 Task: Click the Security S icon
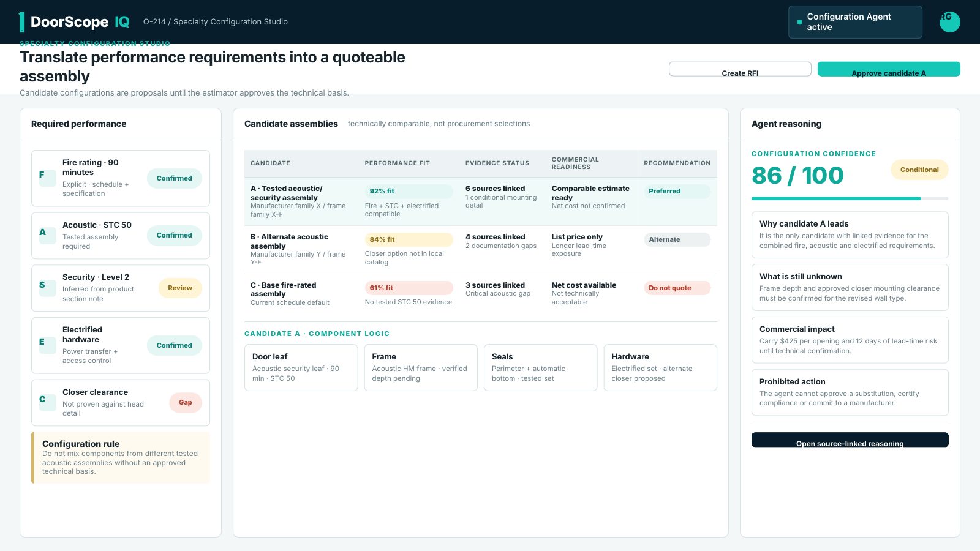click(x=47, y=288)
